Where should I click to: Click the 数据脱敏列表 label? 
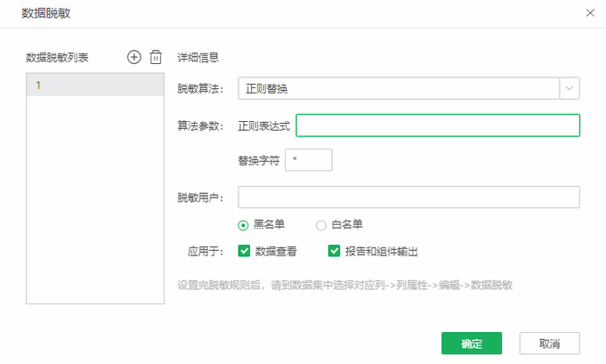[57, 58]
